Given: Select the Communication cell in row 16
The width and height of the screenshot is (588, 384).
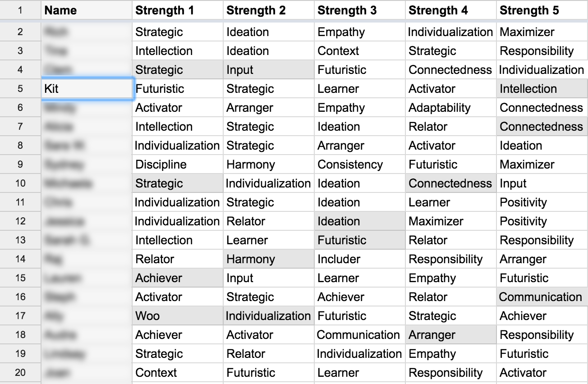Looking at the screenshot, I should [542, 297].
